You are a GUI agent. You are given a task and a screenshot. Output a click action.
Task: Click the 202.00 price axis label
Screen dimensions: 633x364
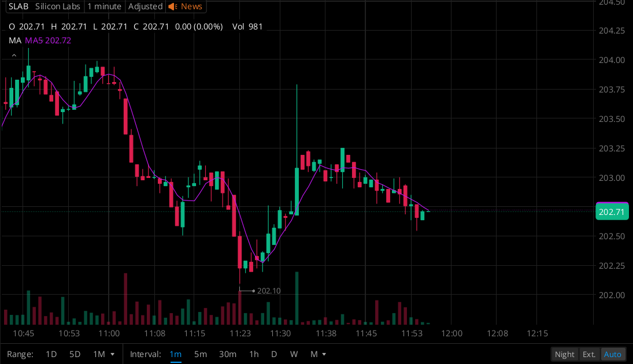[612, 295]
